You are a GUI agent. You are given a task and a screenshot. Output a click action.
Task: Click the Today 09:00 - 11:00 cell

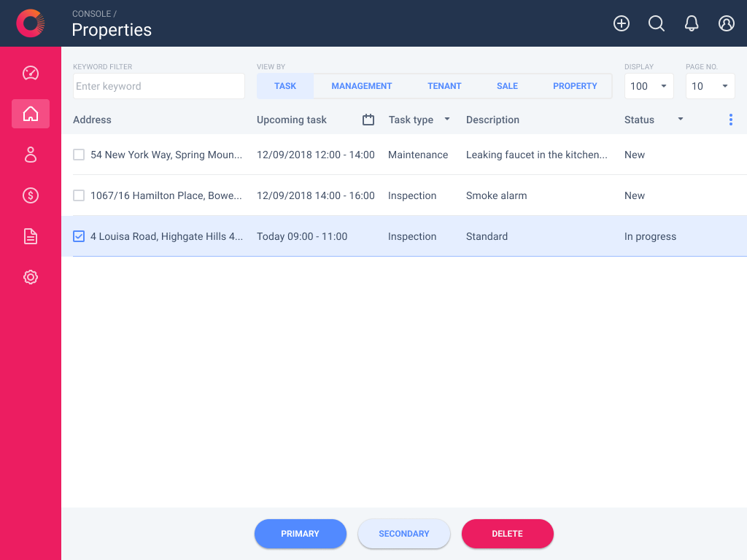pos(302,236)
